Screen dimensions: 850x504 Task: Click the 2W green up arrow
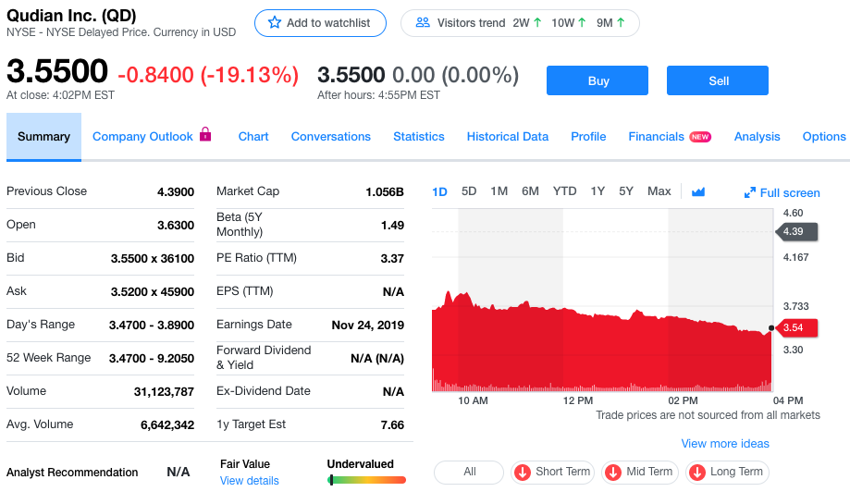coord(537,23)
